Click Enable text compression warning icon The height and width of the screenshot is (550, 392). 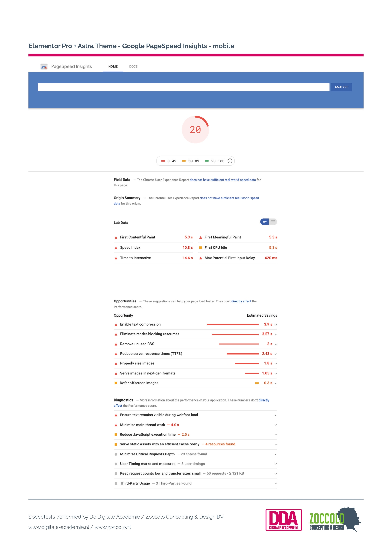pyautogui.click(x=116, y=325)
